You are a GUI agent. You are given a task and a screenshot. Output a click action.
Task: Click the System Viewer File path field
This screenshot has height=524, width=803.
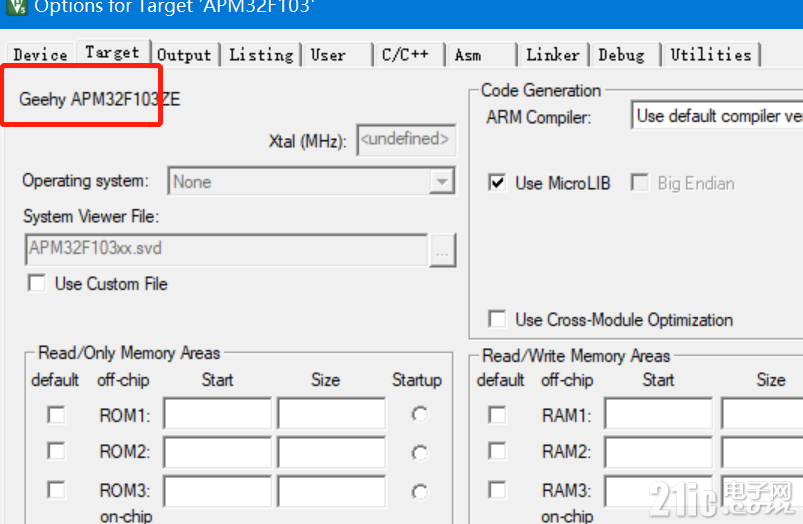226,249
